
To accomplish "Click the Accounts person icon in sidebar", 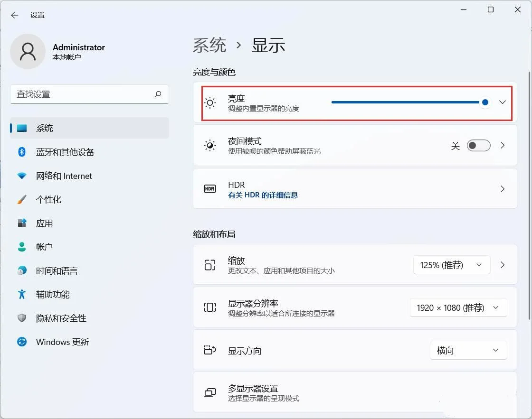I will click(x=22, y=247).
